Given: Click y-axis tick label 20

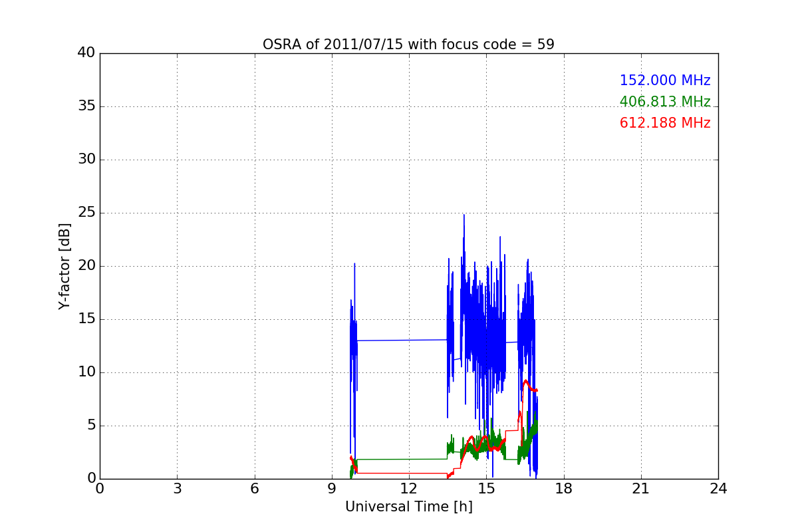Looking at the screenshot, I should coord(86,266).
